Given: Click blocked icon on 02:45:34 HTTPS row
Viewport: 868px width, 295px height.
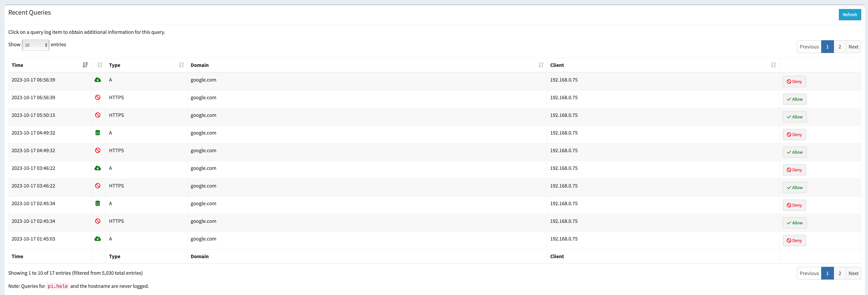Looking at the screenshot, I should click(98, 221).
